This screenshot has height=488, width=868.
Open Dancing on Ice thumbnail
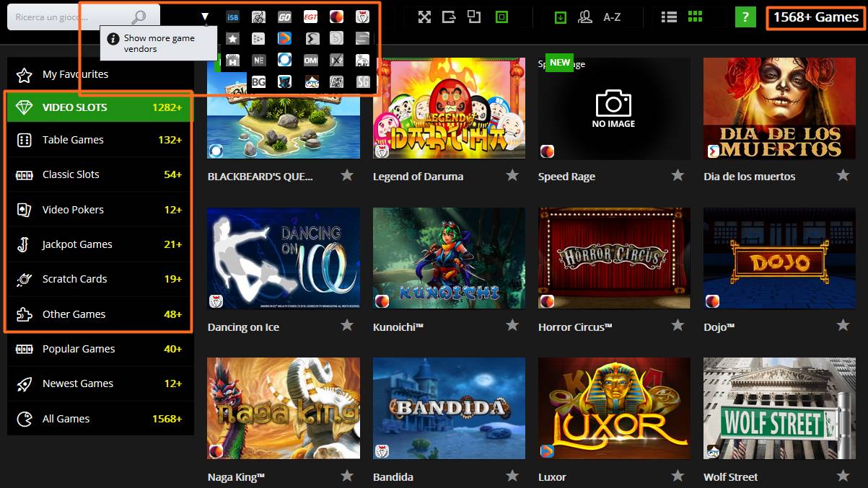(x=284, y=258)
